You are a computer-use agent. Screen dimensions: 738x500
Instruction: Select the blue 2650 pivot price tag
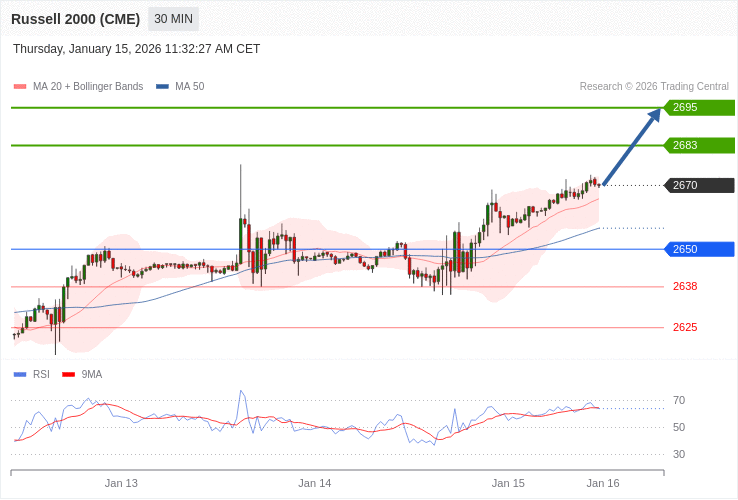click(x=699, y=249)
